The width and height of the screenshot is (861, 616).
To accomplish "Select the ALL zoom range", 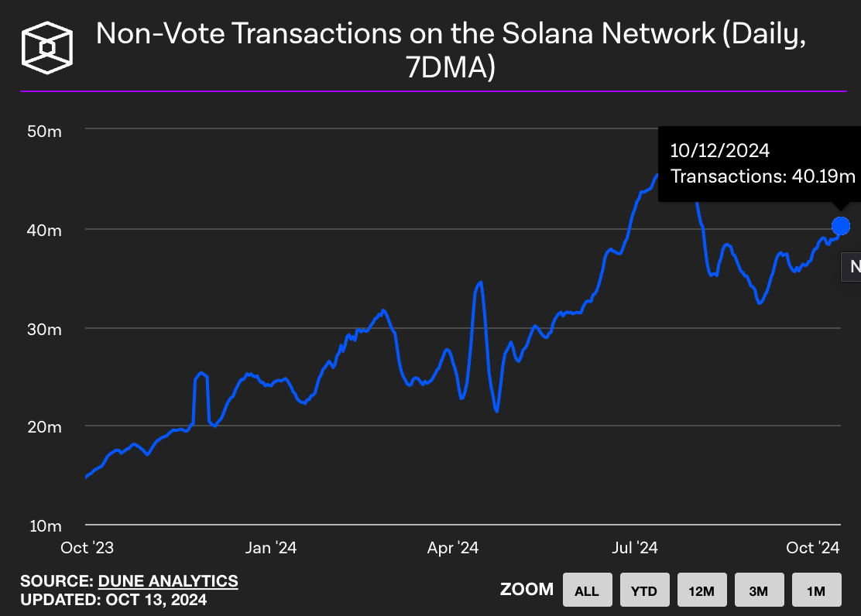I will (x=587, y=590).
